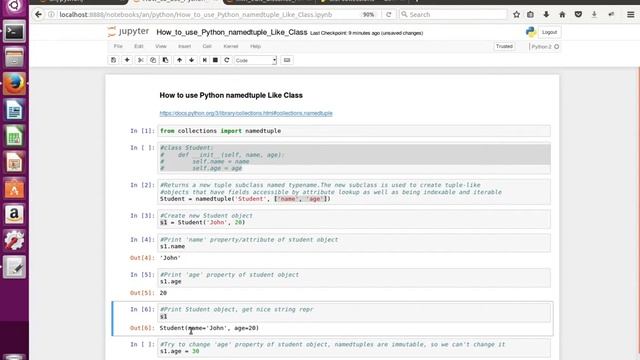
Task: Paste cells below toolbar icon
Action: tap(165, 60)
